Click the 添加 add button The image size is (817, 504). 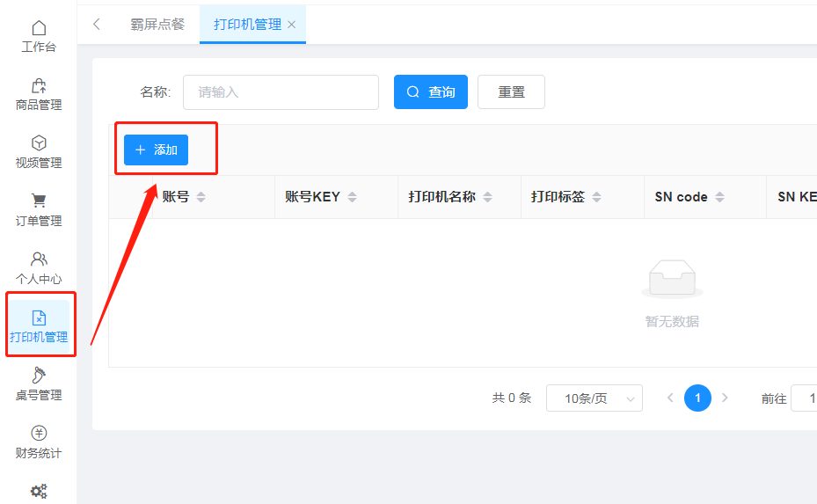tap(156, 150)
